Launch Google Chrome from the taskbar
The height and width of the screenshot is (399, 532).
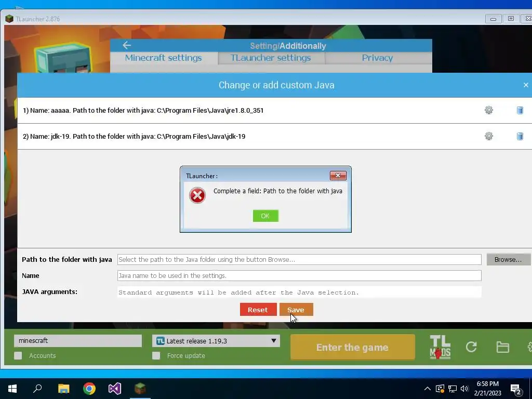coord(89,389)
